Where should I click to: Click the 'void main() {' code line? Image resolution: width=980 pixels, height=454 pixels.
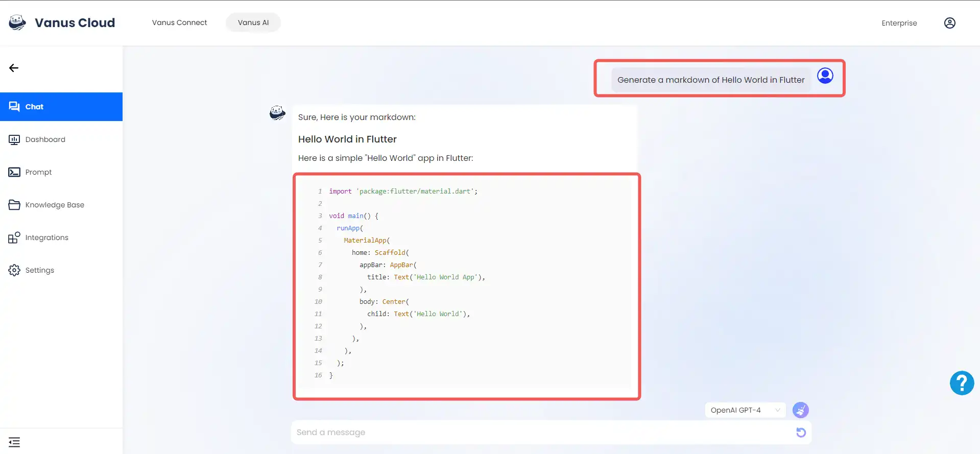353,216
